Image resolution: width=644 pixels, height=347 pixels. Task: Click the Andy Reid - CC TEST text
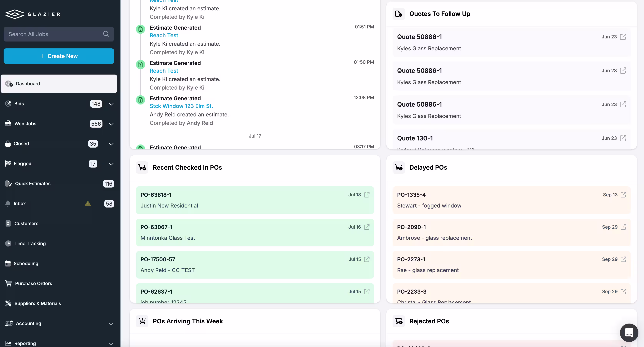click(167, 270)
